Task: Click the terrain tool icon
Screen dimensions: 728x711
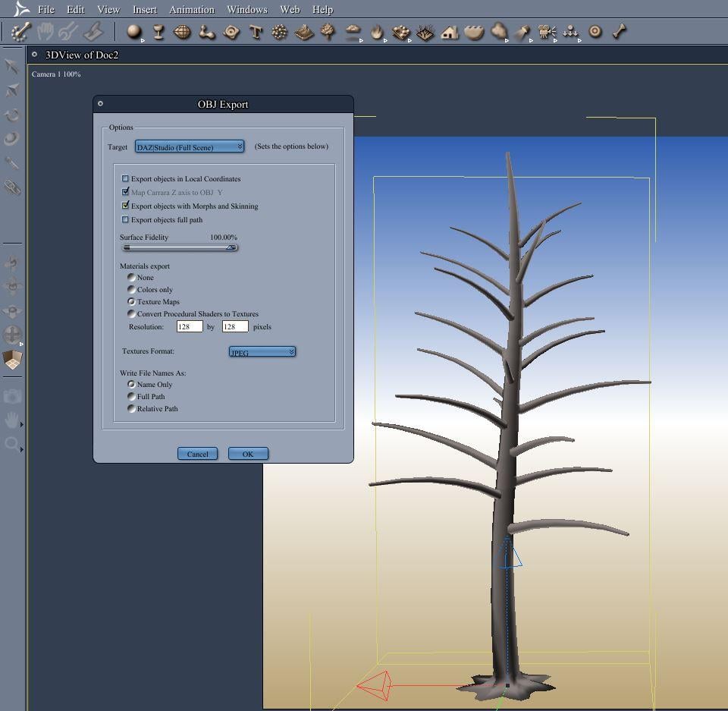Action: pos(304,32)
